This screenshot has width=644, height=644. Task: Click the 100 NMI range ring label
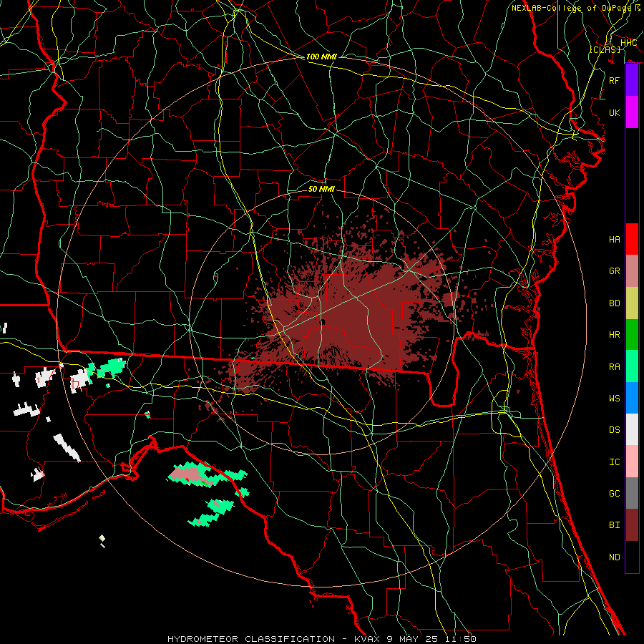pyautogui.click(x=321, y=57)
